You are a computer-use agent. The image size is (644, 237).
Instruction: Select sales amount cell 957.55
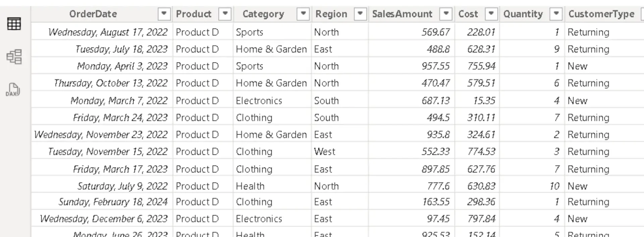pyautogui.click(x=435, y=66)
